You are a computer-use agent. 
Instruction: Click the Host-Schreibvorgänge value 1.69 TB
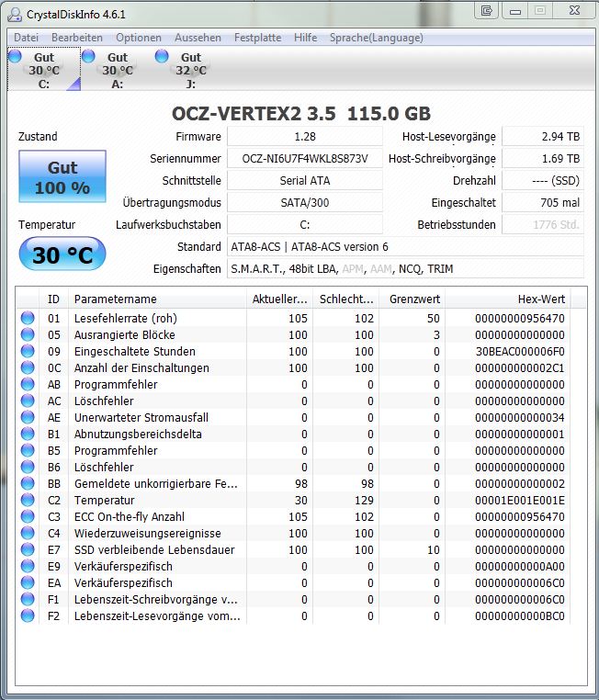tap(543, 159)
